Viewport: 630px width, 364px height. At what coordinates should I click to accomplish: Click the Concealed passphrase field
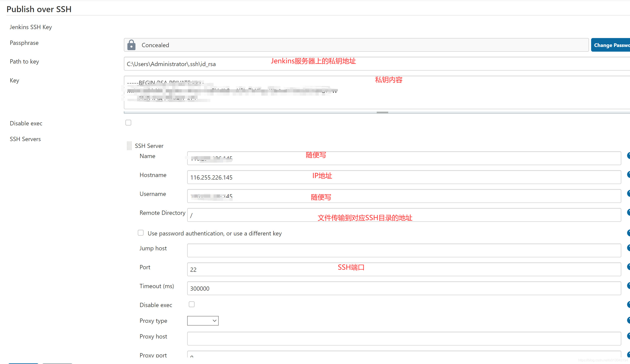coord(356,45)
